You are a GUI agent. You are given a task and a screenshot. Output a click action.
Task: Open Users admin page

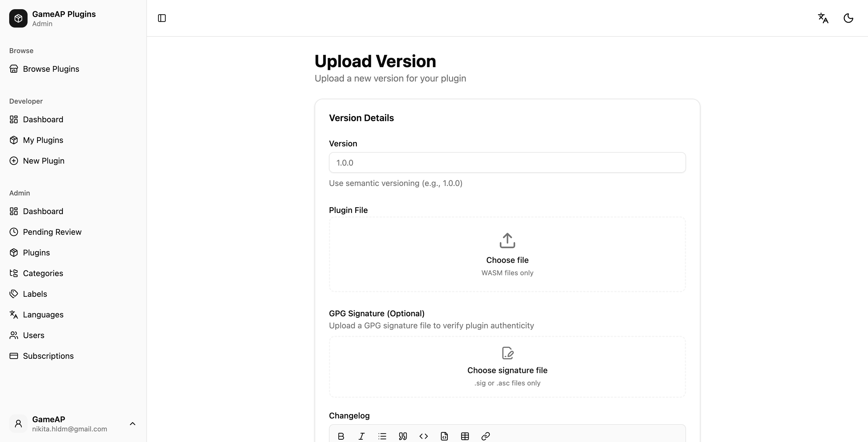(x=34, y=335)
